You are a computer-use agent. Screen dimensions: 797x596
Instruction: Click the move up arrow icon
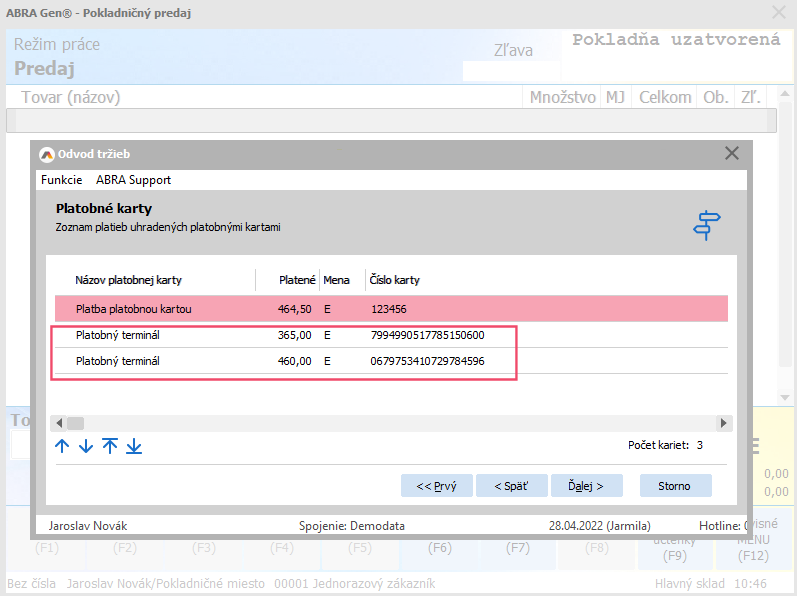[x=62, y=446]
